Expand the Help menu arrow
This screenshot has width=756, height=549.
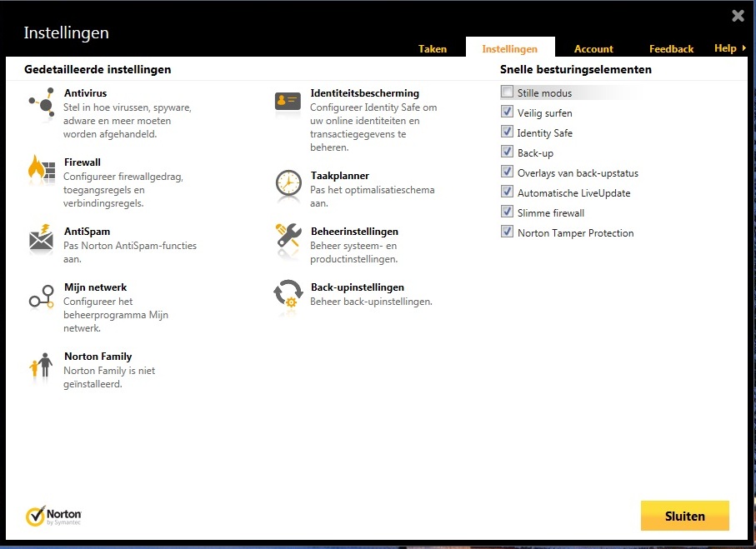point(744,48)
